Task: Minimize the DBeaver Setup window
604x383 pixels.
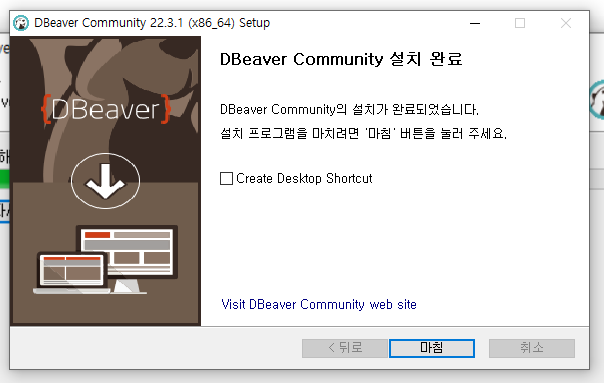Action: click(475, 23)
